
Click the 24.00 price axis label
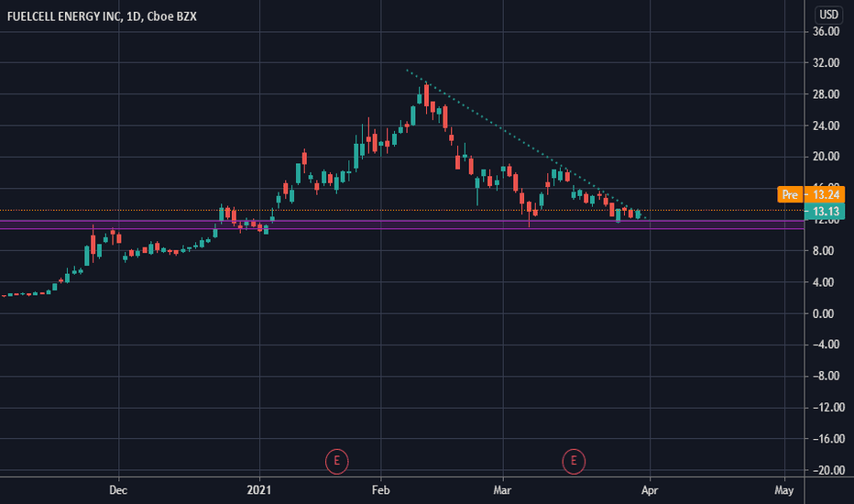pyautogui.click(x=826, y=126)
